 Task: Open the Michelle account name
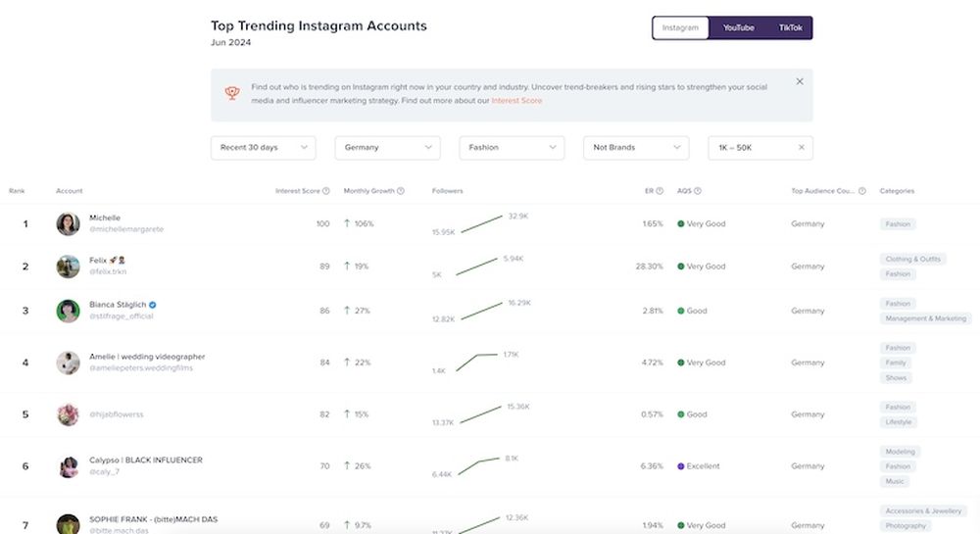[x=105, y=218]
